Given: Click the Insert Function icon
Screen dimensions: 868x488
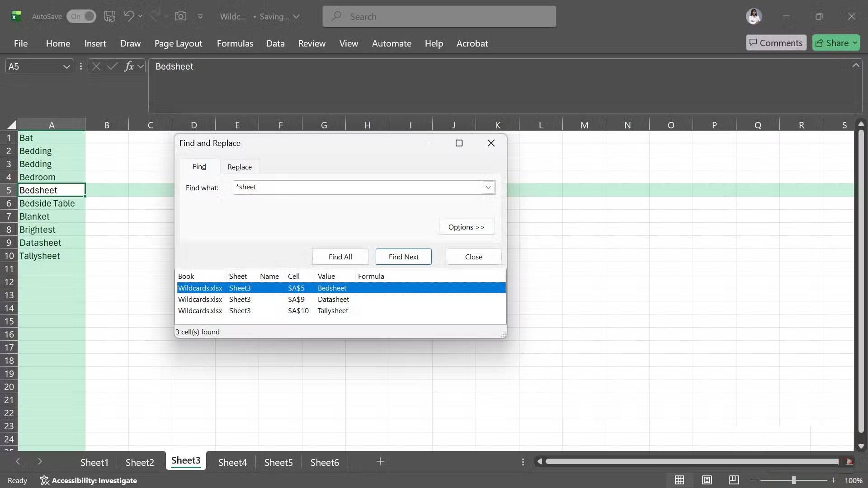Looking at the screenshot, I should click(130, 66).
